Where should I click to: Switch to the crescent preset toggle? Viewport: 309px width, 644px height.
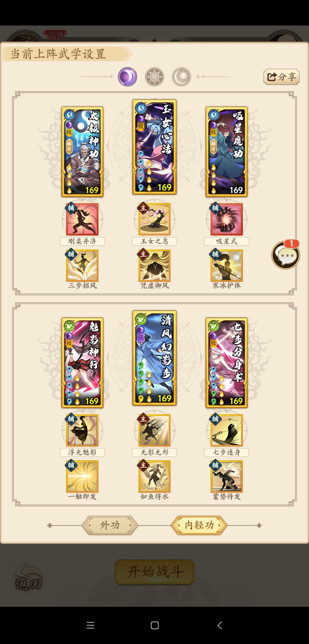[181, 77]
